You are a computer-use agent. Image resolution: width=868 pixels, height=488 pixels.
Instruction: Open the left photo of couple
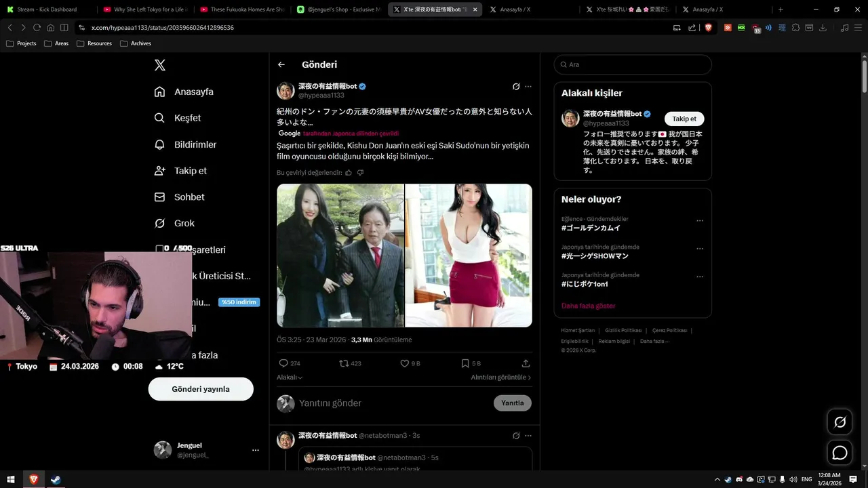(340, 256)
